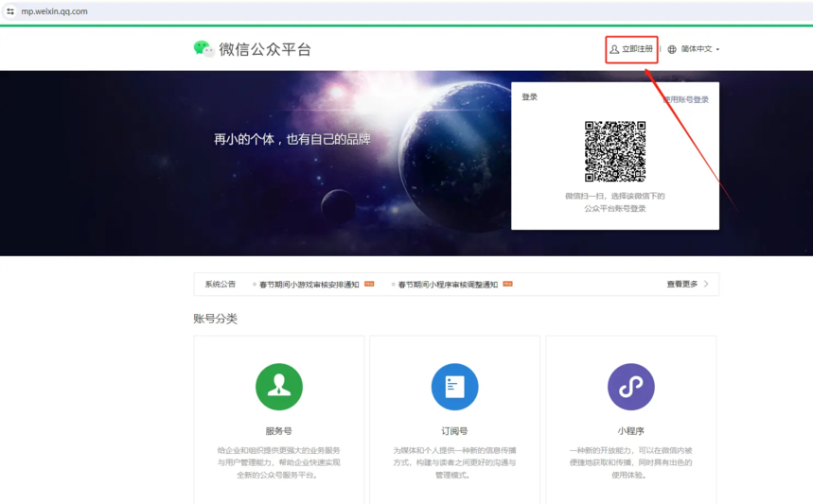Click the purple 小程序 mini program icon
813x504 pixels.
(631, 387)
